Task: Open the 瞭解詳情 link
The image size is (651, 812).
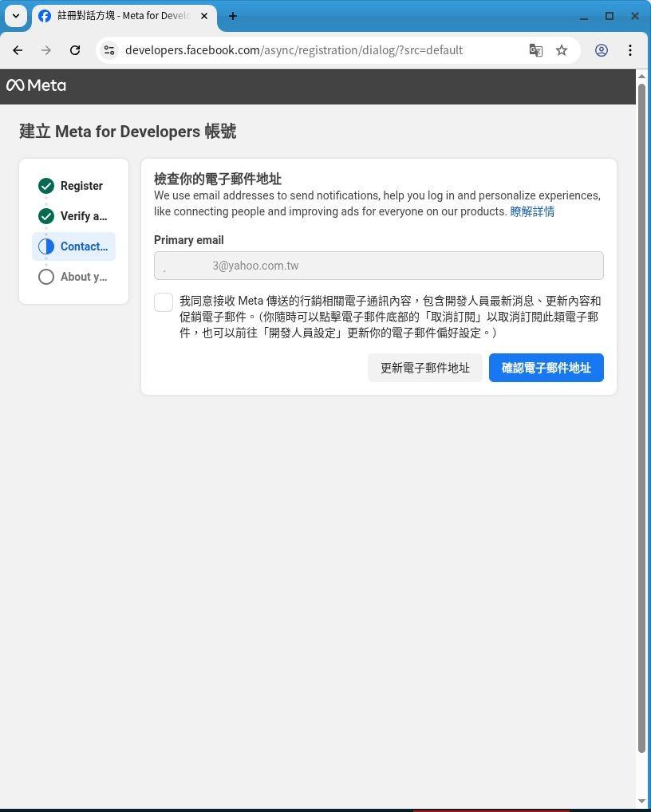Action: [532, 211]
